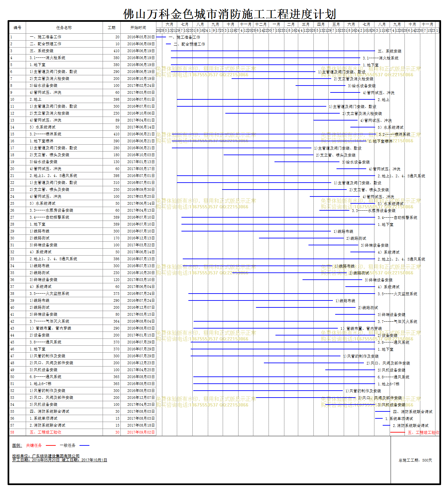Select duration cell 375 in row 38
This screenshot has width=448, height=492.
coord(112,294)
